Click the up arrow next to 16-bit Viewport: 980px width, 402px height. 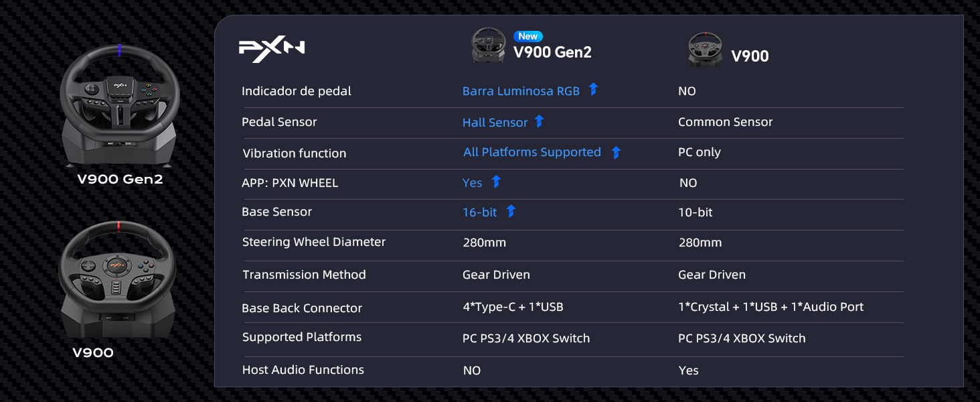pyautogui.click(x=511, y=211)
